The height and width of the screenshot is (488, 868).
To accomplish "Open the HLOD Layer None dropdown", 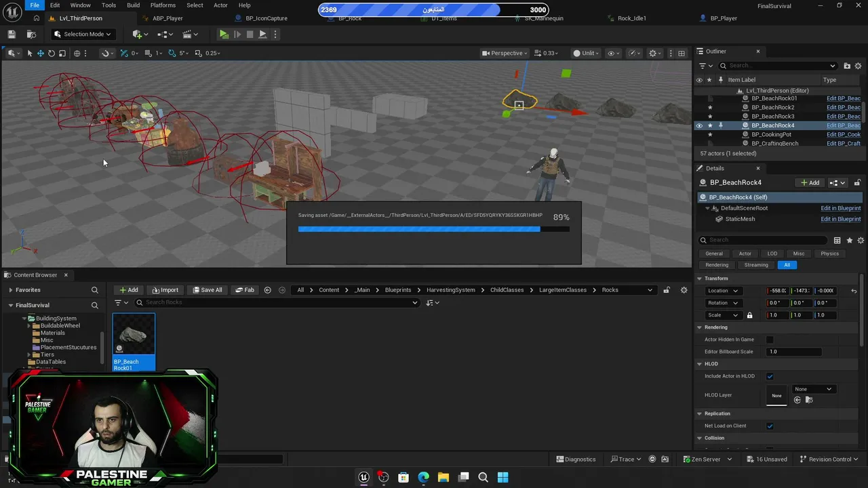I will tap(812, 389).
